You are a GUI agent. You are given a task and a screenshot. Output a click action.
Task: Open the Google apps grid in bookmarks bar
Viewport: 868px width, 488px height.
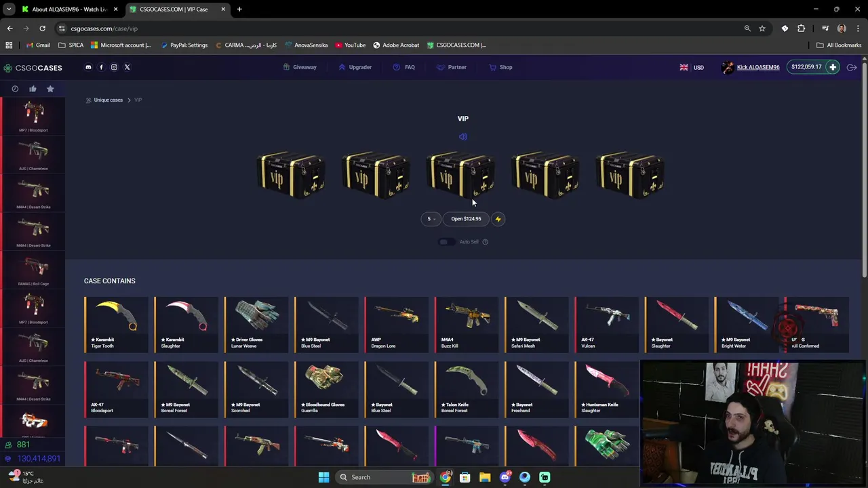point(9,45)
